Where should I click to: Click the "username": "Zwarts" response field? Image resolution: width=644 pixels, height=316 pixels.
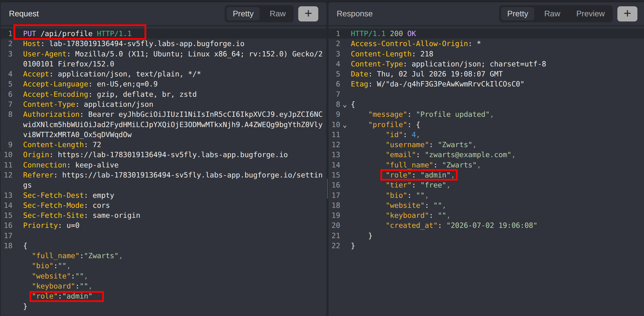pyautogui.click(x=431, y=145)
